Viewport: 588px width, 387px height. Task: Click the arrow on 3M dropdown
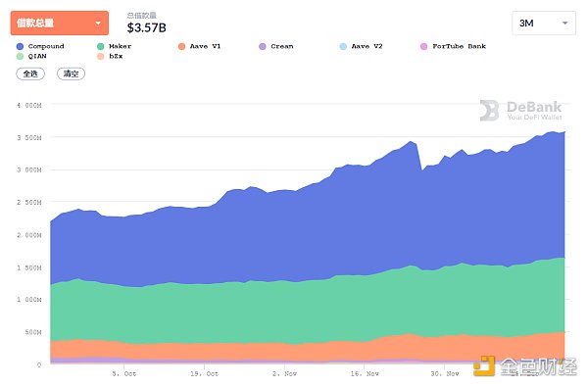click(x=564, y=24)
